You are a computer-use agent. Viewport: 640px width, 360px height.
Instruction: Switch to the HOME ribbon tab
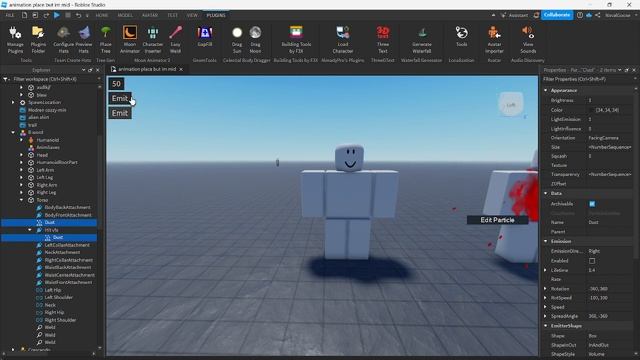(x=102, y=15)
